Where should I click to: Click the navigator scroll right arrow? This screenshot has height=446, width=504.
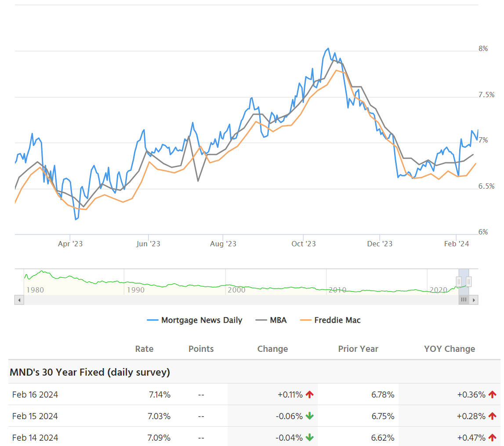[x=474, y=300]
